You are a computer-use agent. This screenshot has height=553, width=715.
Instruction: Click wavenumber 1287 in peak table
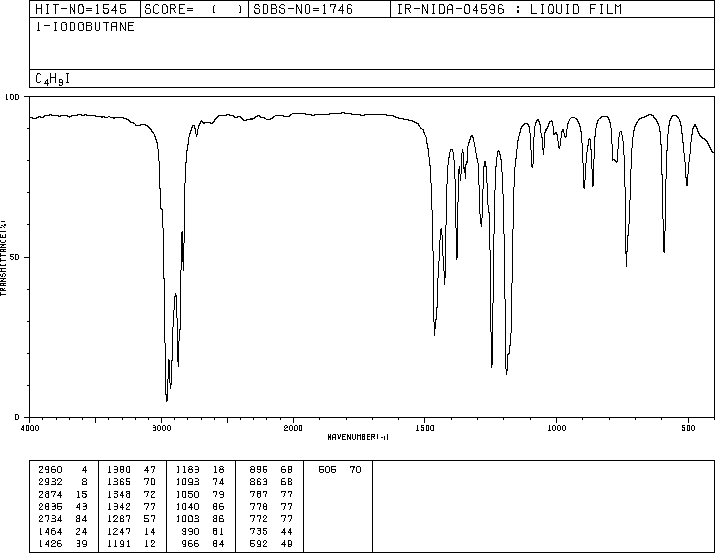[x=119, y=519]
